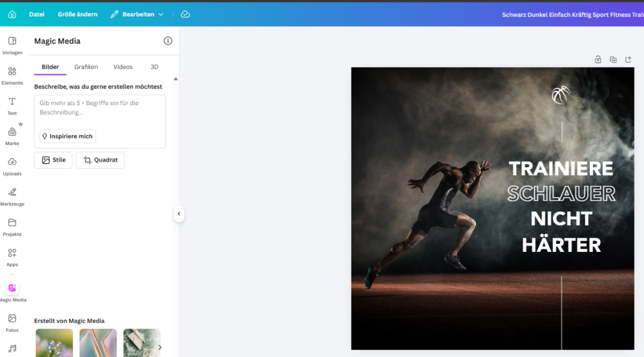Expand the Bearbeiten dropdown

(137, 14)
